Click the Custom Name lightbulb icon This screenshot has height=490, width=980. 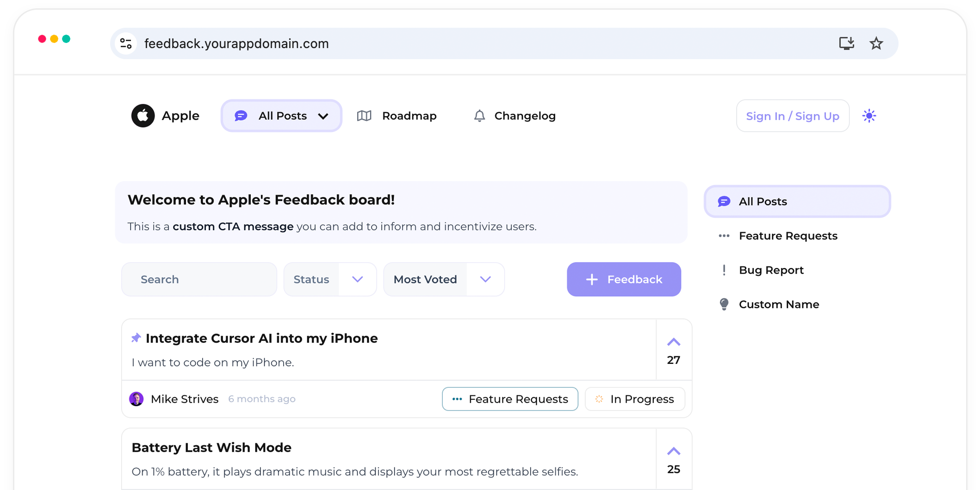724,304
